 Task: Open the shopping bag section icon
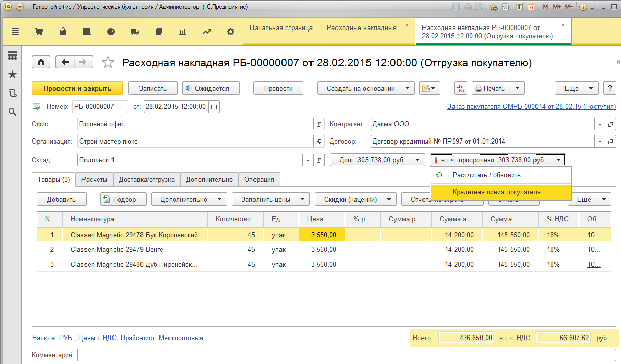click(x=63, y=32)
